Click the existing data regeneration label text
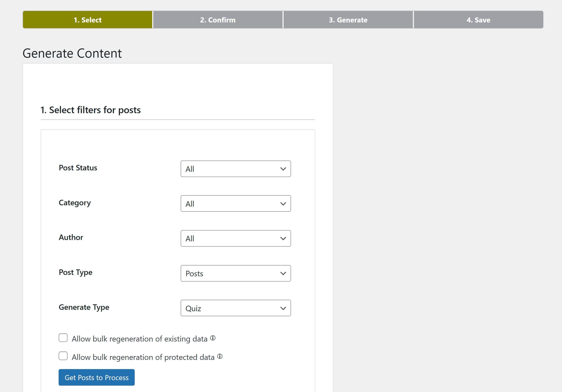Viewport: 562px width, 392px height. pyautogui.click(x=140, y=339)
